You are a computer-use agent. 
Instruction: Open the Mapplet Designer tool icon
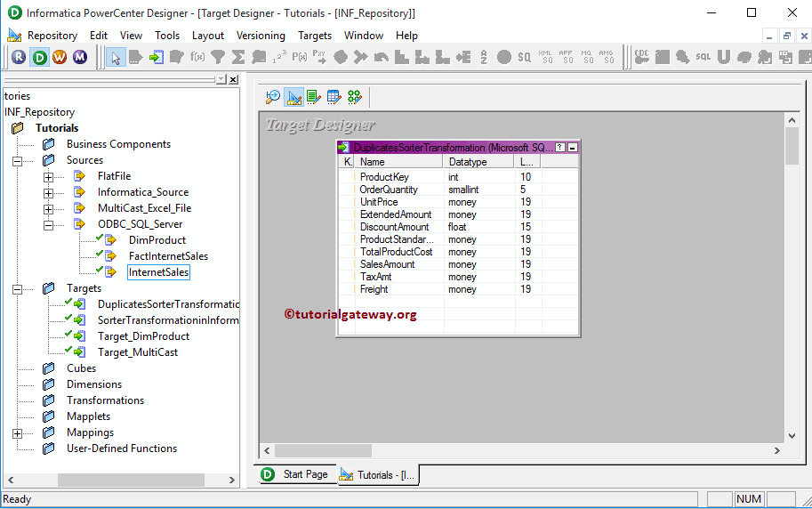(x=334, y=97)
